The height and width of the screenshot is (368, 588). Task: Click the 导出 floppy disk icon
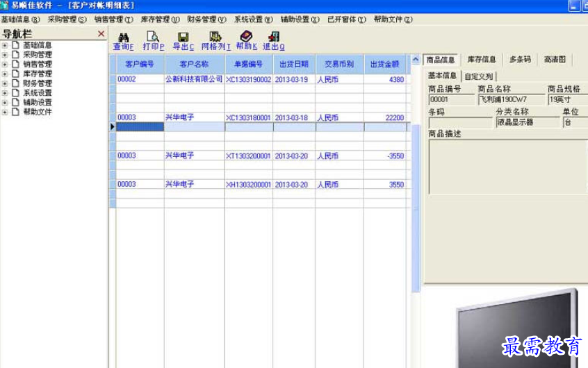pyautogui.click(x=183, y=37)
